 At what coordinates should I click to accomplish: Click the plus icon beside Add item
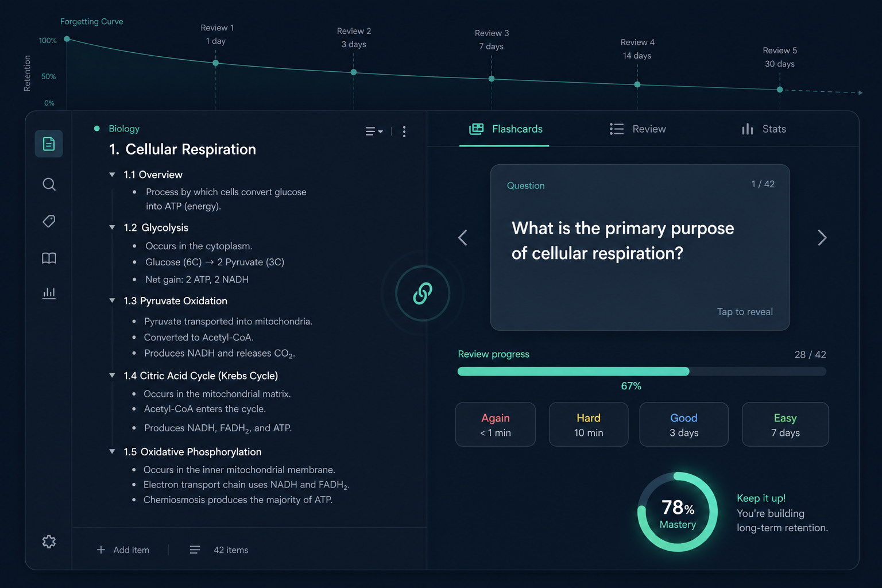[101, 550]
